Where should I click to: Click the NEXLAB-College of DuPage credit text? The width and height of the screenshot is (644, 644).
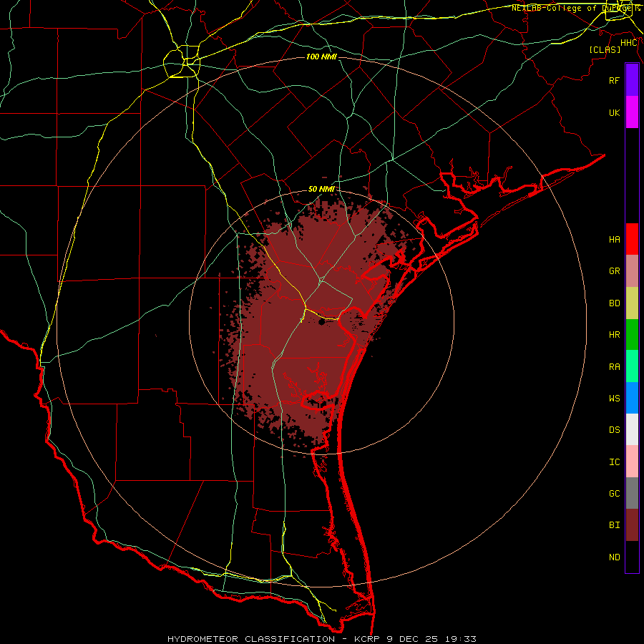pos(572,8)
